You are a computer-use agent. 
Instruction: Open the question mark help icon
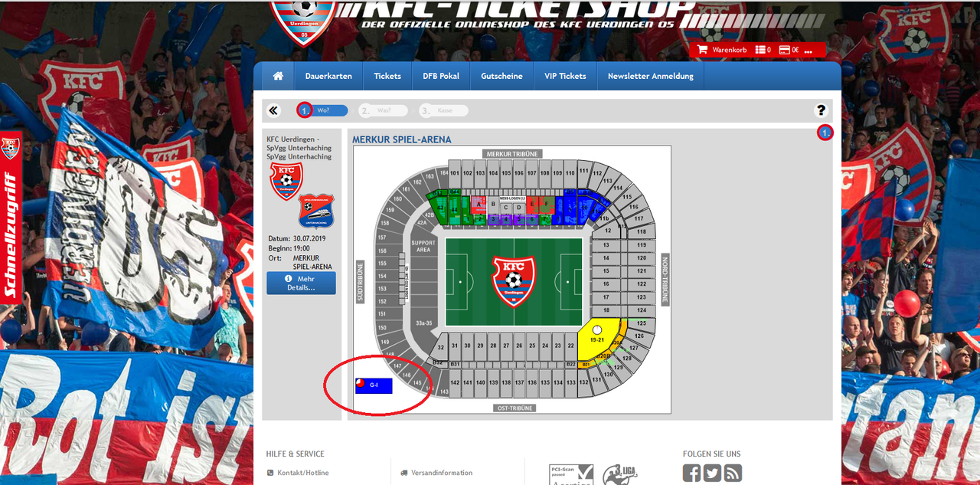coord(821,110)
